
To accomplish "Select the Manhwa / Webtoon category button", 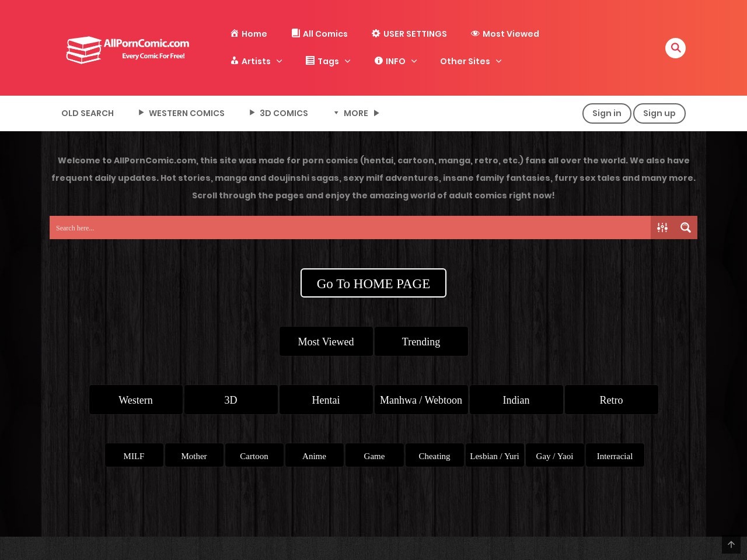I will click(421, 400).
